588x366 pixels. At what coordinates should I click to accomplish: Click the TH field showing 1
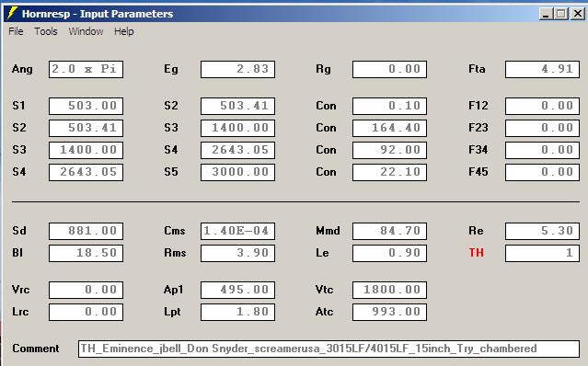click(x=542, y=253)
